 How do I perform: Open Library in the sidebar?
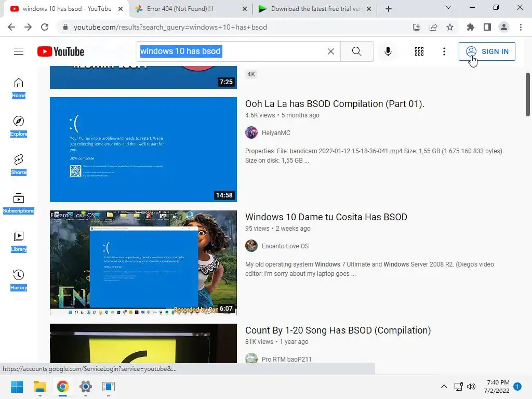[19, 242]
